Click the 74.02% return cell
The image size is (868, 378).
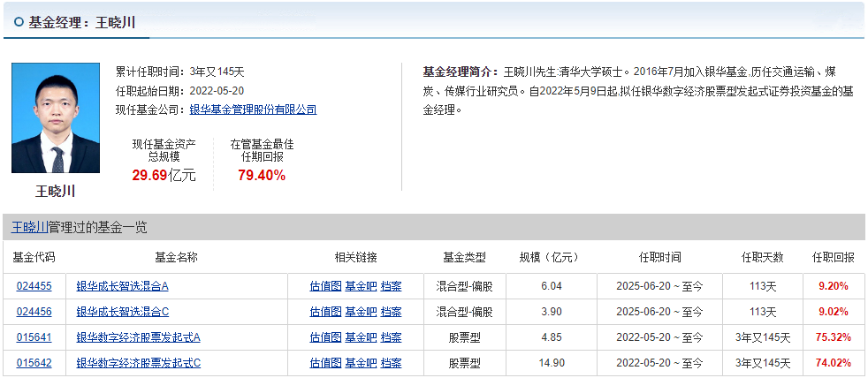(x=834, y=363)
